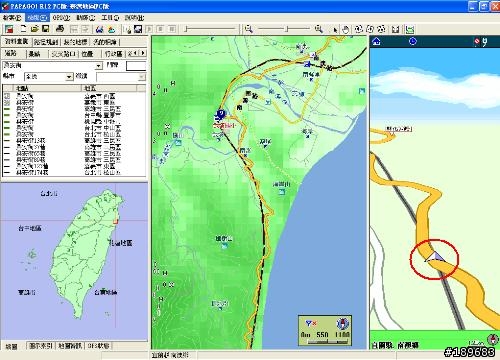Select the hand pan tool
500x360 pixels.
pos(346,30)
